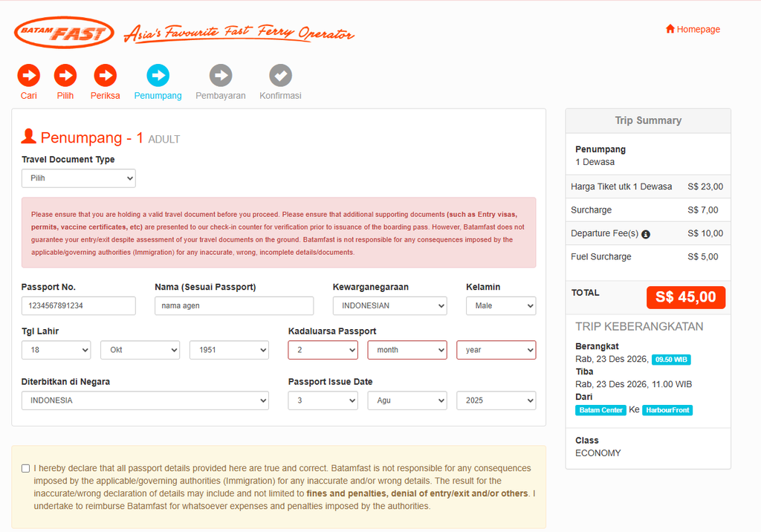Open the Kelamin dropdown showing Male
The width and height of the screenshot is (761, 532).
tap(501, 306)
